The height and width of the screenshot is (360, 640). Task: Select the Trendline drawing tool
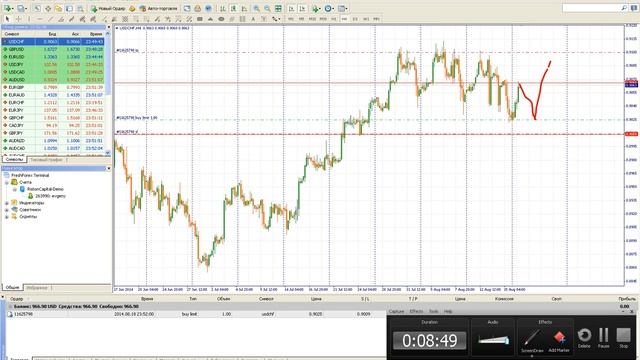point(50,19)
